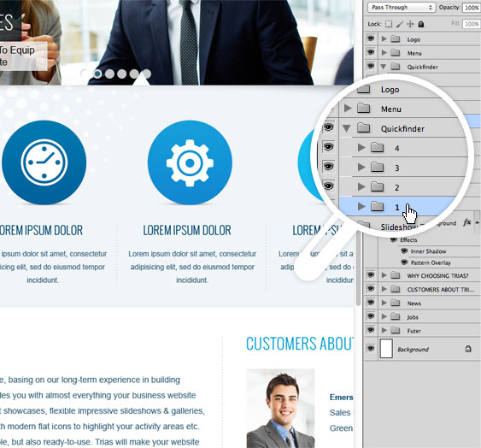481x448 pixels.
Task: Click the WHY CHOOSING TRIAS? folder icon
Action: click(395, 275)
